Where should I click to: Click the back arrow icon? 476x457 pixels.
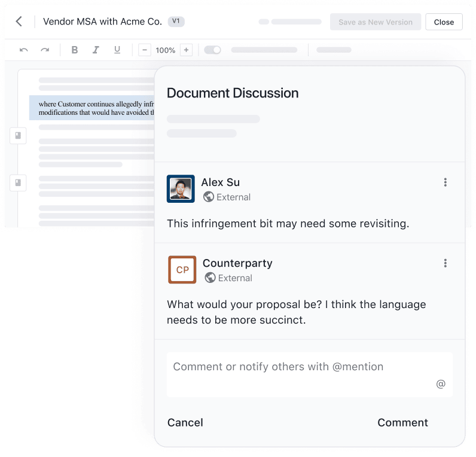[x=19, y=22]
